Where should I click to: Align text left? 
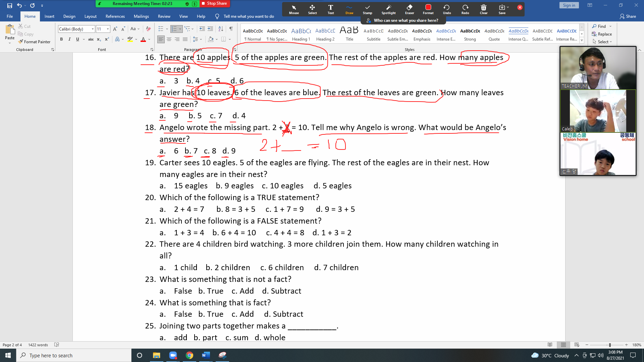(x=161, y=39)
